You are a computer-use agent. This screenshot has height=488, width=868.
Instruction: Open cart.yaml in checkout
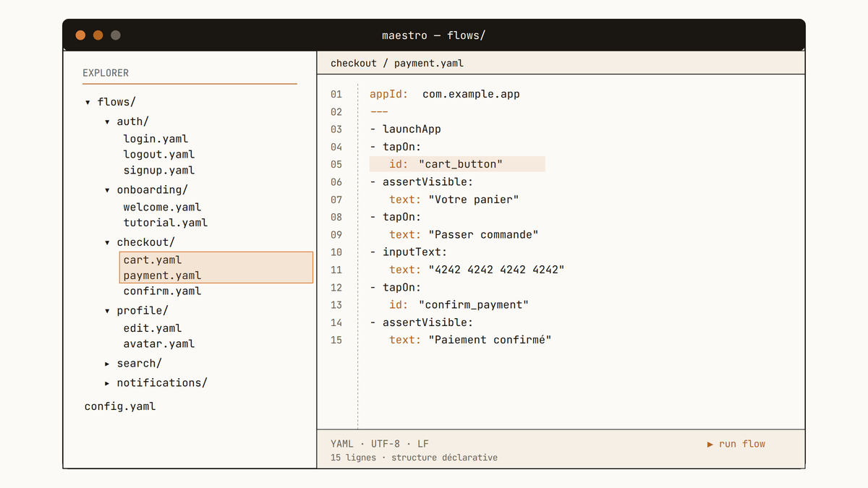(x=153, y=260)
